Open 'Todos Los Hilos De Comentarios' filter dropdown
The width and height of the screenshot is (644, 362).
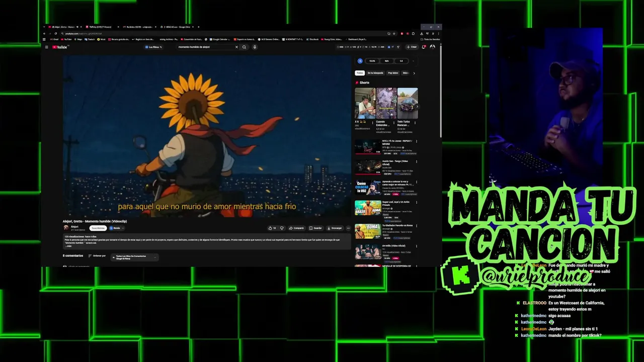point(135,257)
